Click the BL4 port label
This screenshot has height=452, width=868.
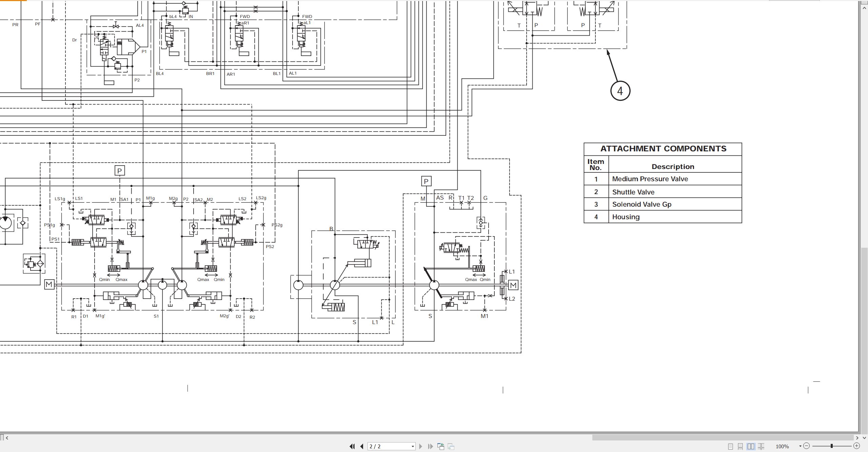pos(159,74)
